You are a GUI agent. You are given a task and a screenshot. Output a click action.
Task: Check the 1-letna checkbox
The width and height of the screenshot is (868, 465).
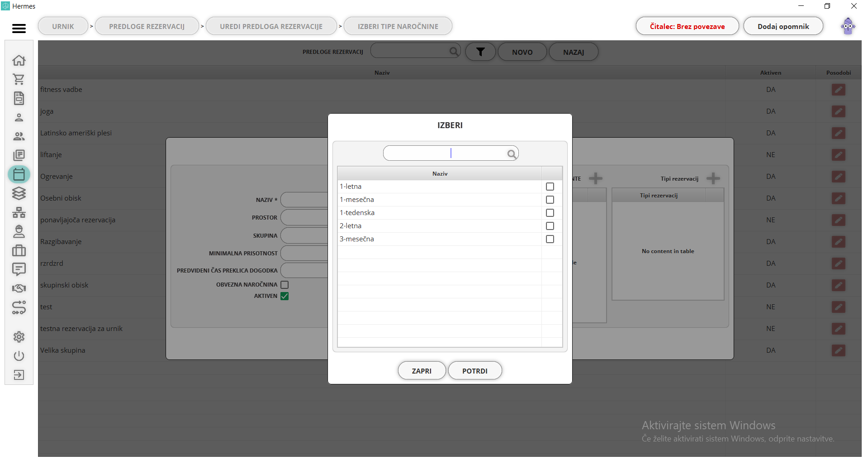point(550,187)
